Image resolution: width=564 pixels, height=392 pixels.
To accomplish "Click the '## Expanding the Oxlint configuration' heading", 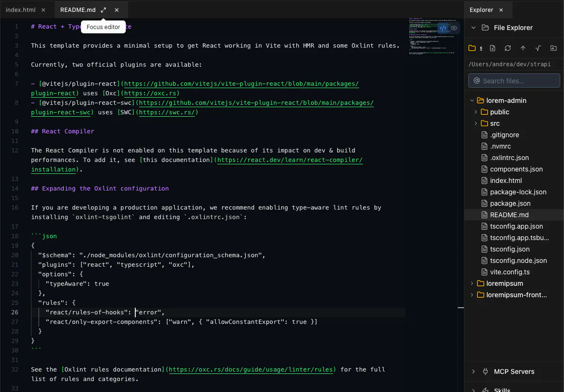I will tap(100, 189).
